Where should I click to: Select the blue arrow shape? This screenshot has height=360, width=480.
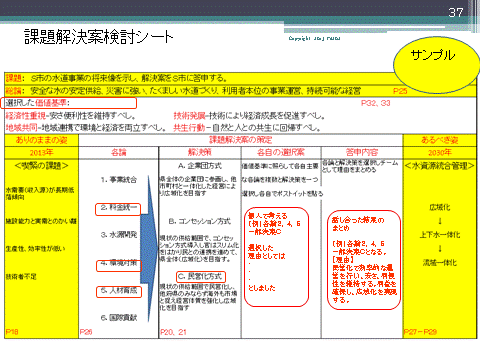pos(149,248)
